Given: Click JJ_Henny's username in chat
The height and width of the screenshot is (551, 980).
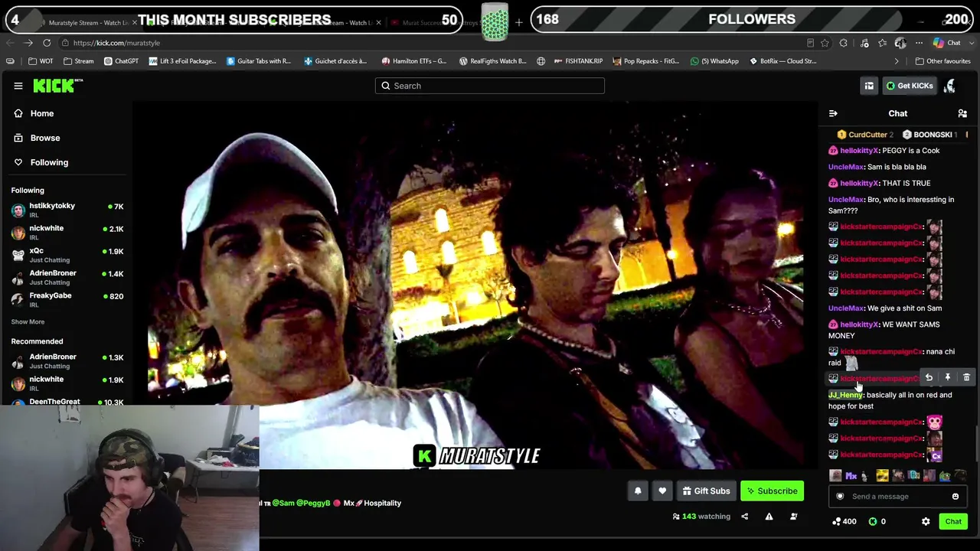Looking at the screenshot, I should pyautogui.click(x=845, y=395).
